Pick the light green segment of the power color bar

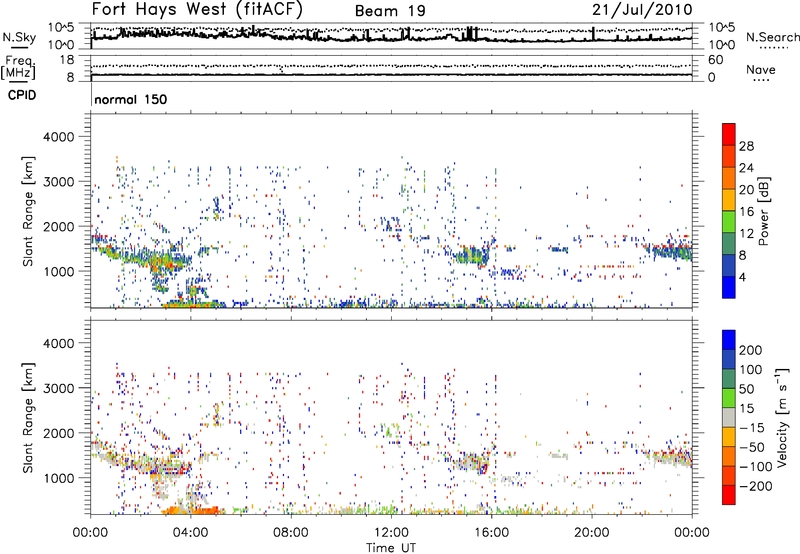coord(729,222)
